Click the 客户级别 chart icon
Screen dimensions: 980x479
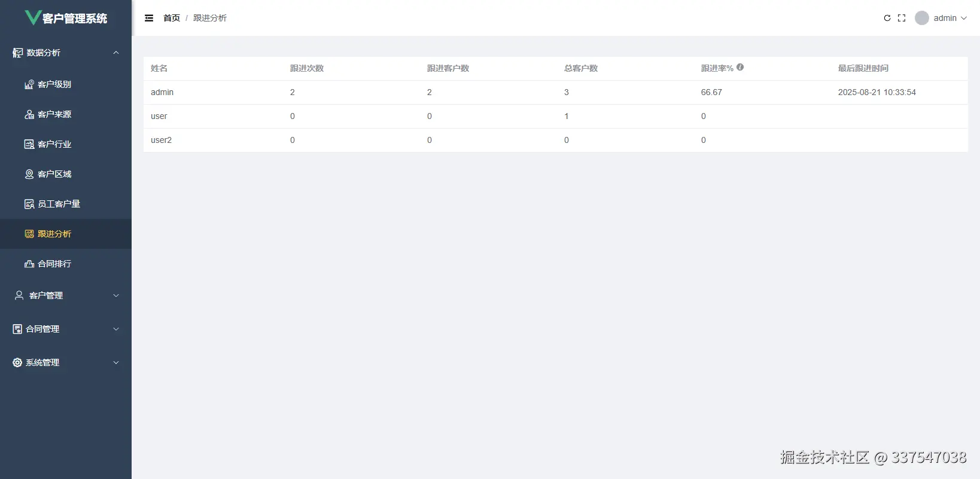click(29, 84)
